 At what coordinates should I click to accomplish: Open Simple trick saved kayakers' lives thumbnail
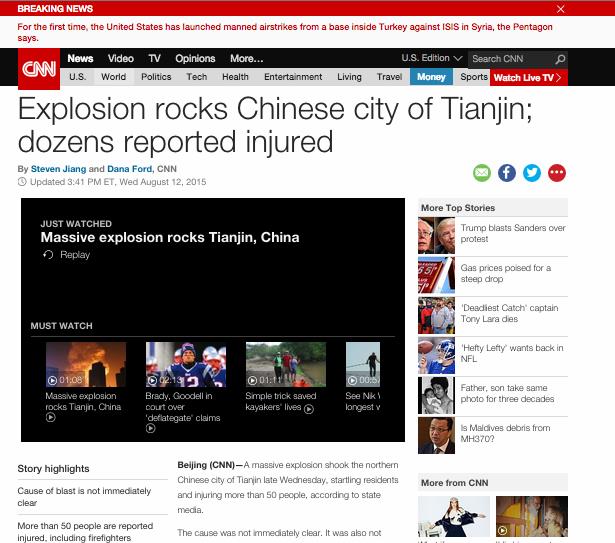[x=285, y=365]
